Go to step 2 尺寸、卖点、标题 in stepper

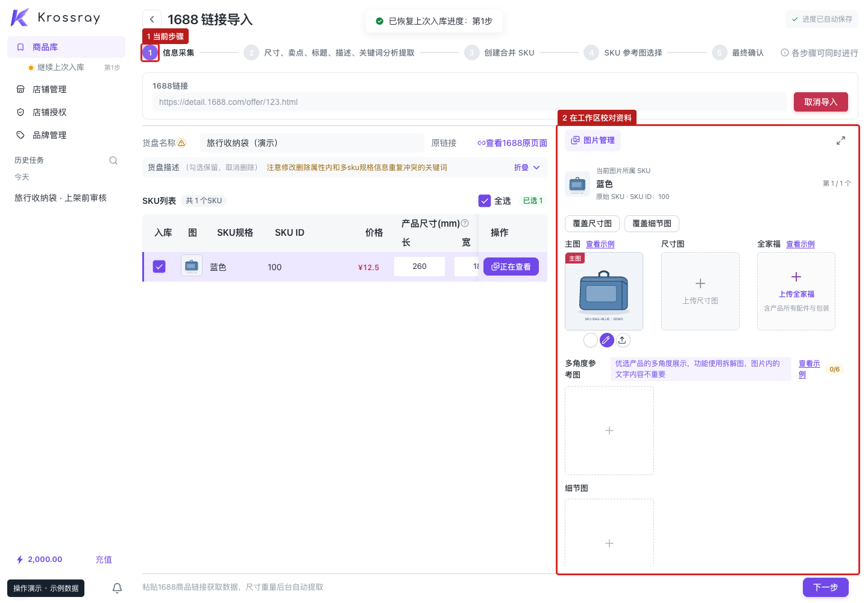pos(330,53)
